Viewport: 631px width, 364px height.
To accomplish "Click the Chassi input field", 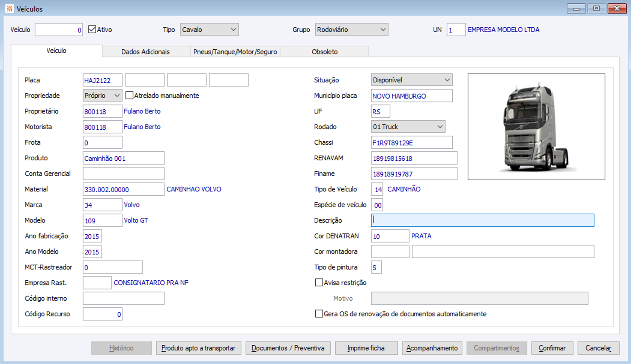I will (411, 142).
